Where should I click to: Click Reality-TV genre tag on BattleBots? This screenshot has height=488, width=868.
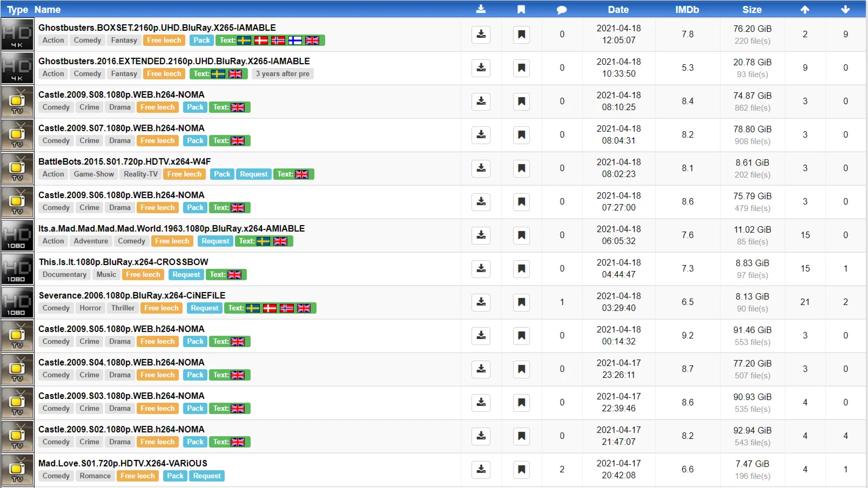140,174
